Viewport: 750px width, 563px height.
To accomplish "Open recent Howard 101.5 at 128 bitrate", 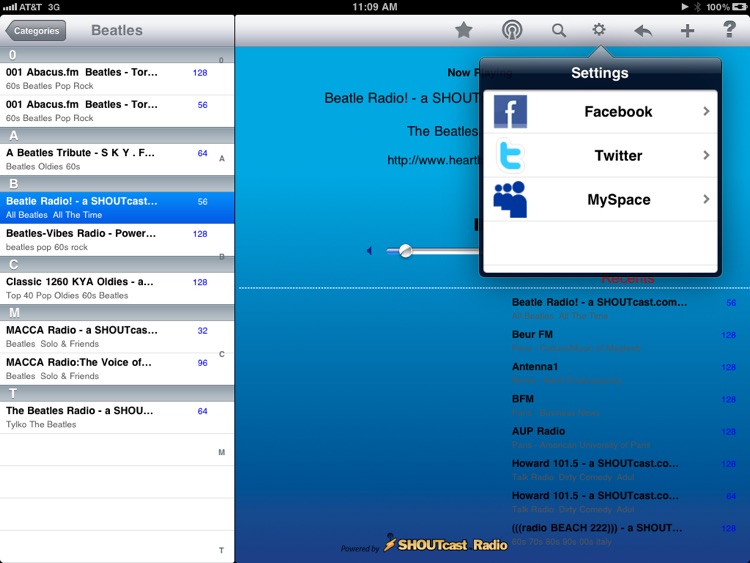I will click(x=624, y=470).
